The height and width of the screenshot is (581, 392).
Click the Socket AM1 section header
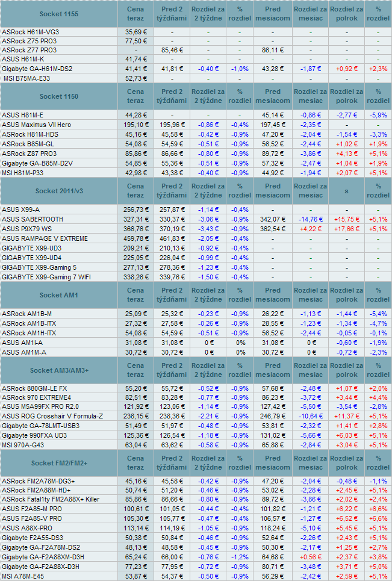tap(59, 295)
